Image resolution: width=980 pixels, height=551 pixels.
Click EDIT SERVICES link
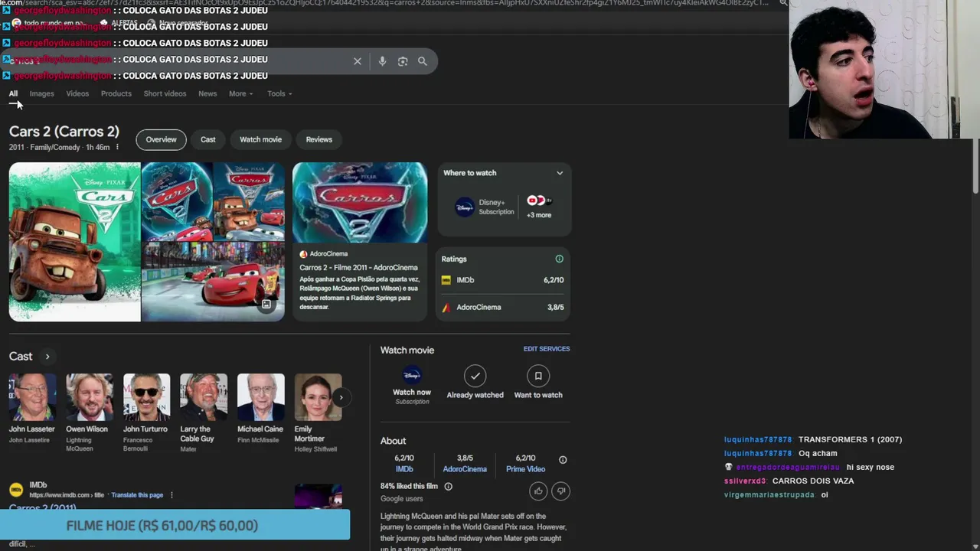pos(547,349)
